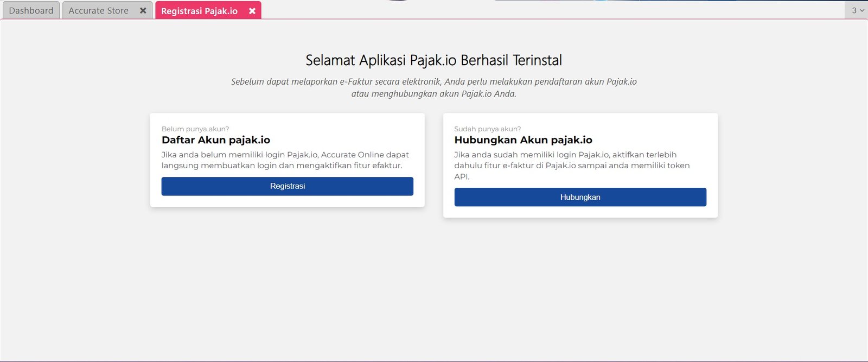
Task: Click the 'Selamat Aplikasi Pajak.io Berhasil Terinstal' heading
Action: point(433,60)
